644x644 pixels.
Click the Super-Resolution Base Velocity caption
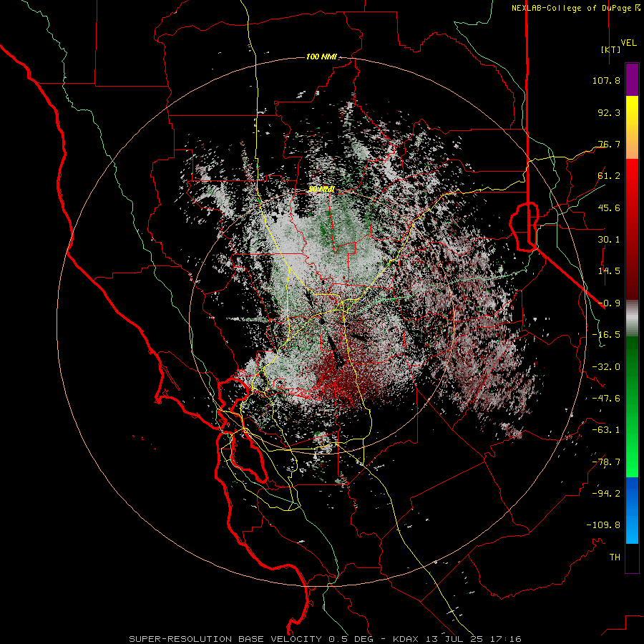326,639
